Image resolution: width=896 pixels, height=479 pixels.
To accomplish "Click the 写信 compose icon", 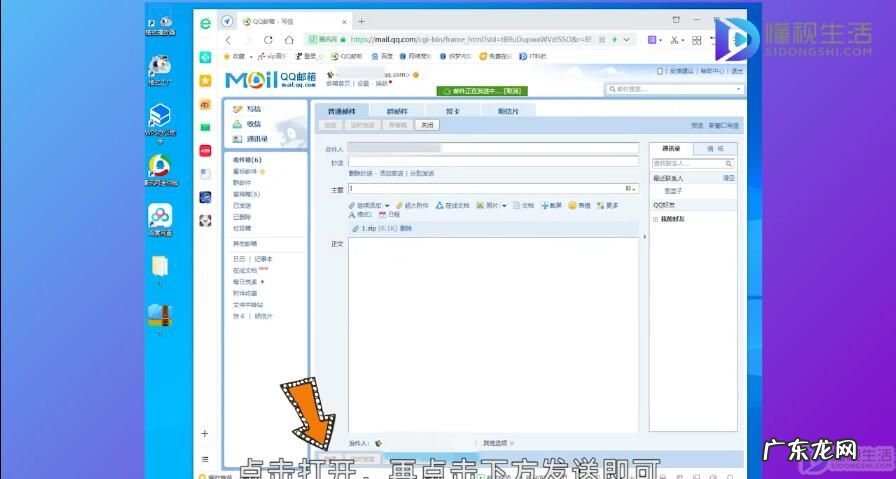I will click(237, 109).
